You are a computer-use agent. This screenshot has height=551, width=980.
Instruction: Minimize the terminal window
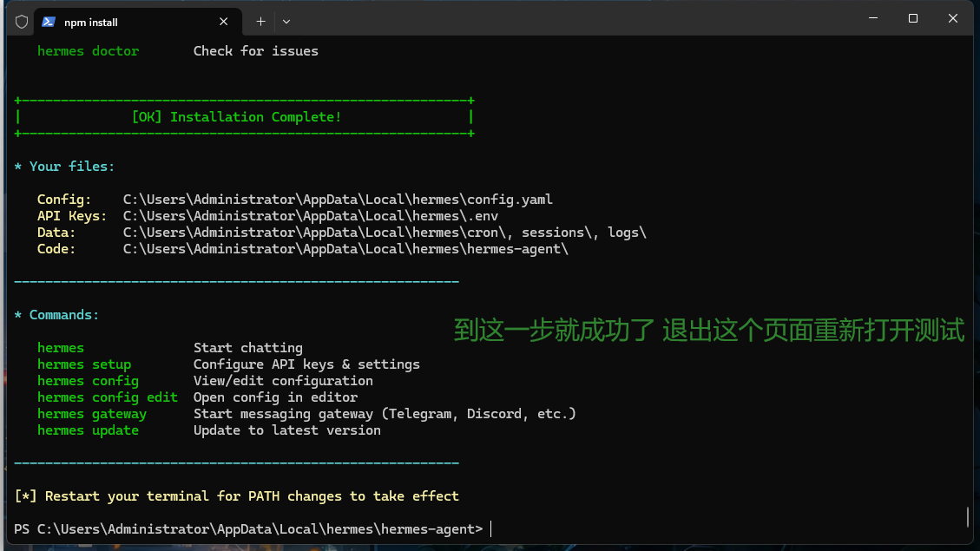point(873,19)
